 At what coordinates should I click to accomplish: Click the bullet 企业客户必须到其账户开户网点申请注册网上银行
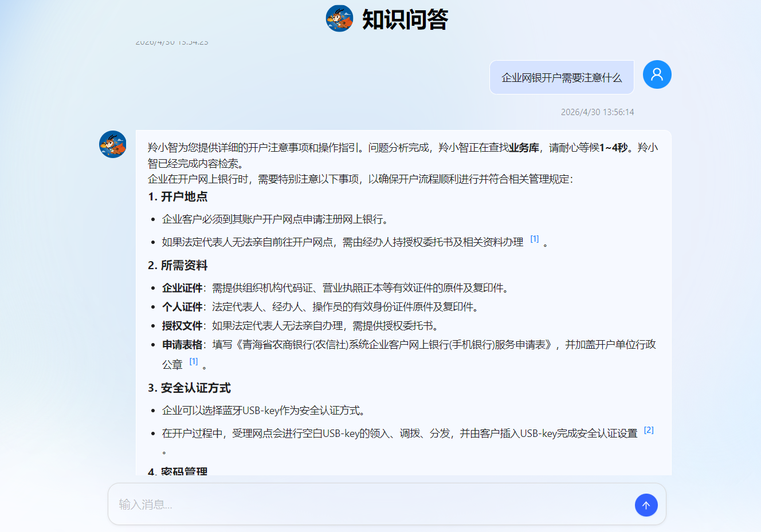point(276,219)
